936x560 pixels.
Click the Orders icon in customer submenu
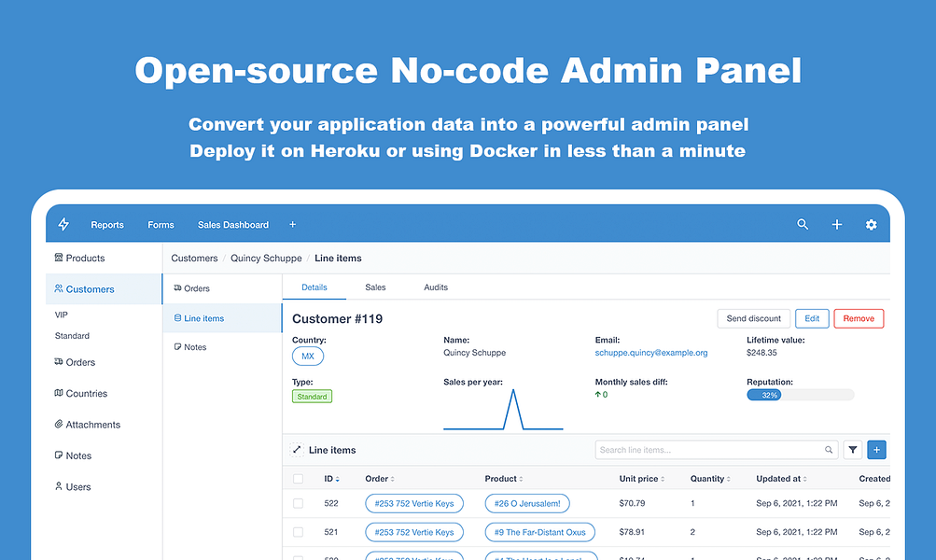(x=177, y=287)
